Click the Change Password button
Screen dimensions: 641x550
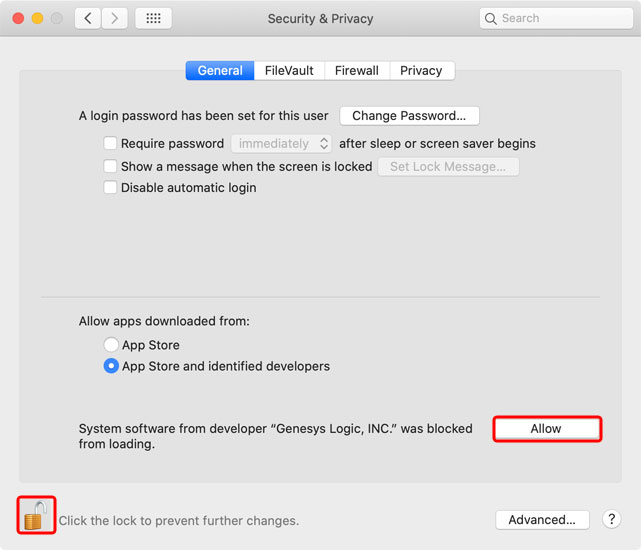[x=409, y=116]
